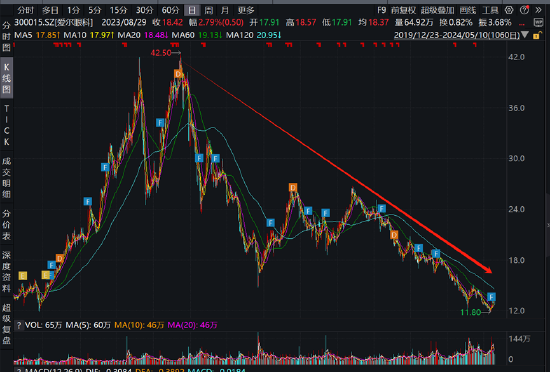This screenshot has height=372, width=550.
Task: Click the MA(10): 46万 volume label
Action: 139,325
